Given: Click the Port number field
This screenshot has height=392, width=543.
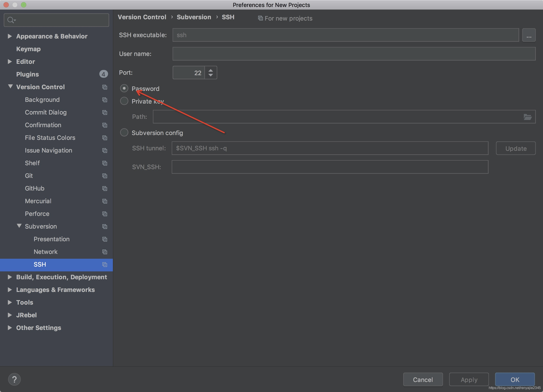Looking at the screenshot, I should [189, 73].
